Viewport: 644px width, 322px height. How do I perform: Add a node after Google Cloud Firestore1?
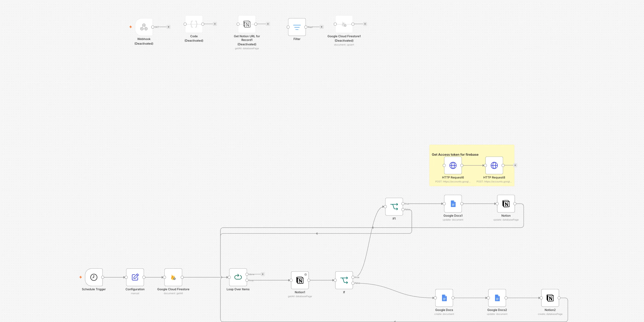pos(365,24)
